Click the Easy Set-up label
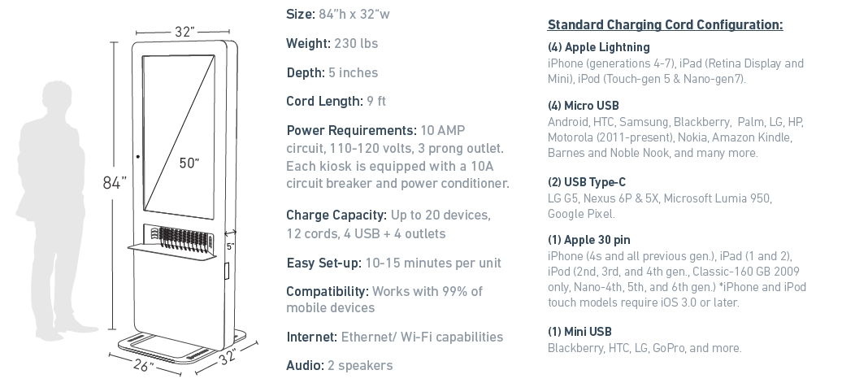 (323, 263)
